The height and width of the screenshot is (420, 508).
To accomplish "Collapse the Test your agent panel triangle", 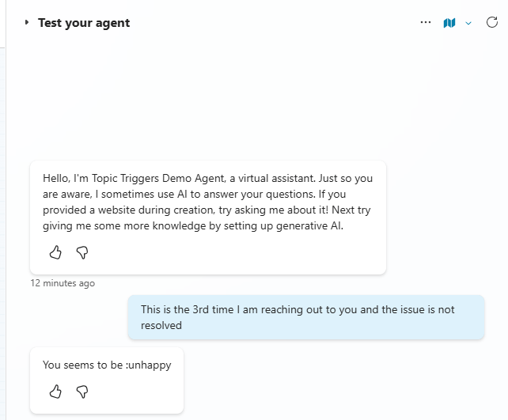I will tap(27, 23).
